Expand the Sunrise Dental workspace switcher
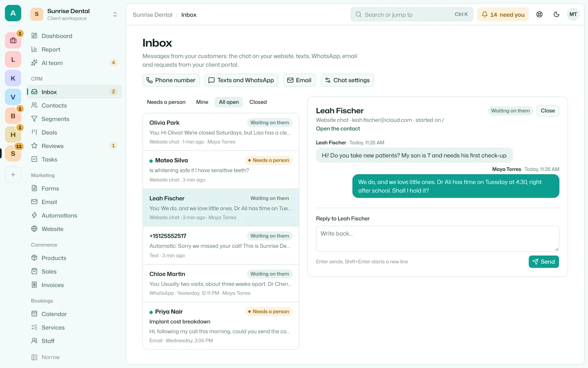This screenshot has height=368, width=588. (74, 14)
